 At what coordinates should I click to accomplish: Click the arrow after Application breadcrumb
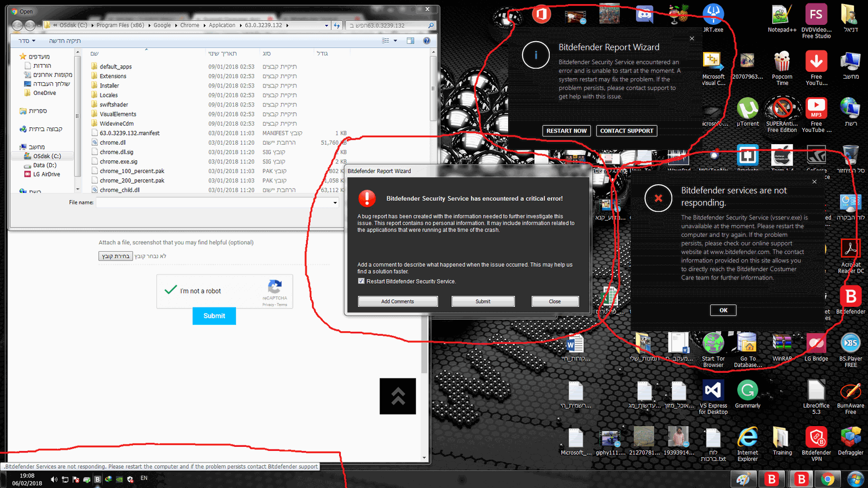coord(240,25)
